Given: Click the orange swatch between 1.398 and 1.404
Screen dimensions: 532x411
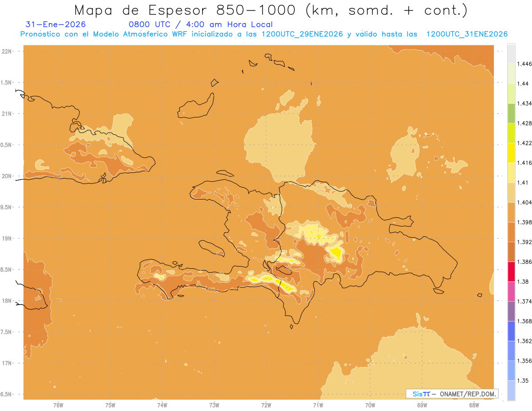Looking at the screenshot, I should (511, 212).
